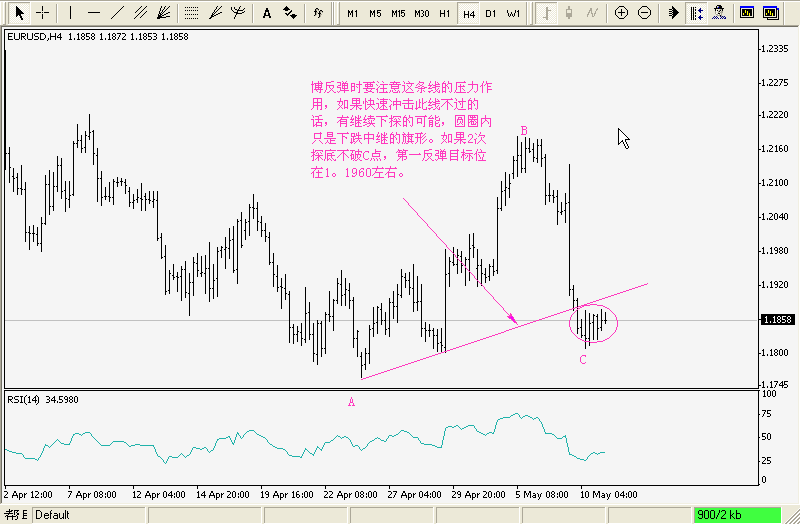
Task: Click the Default profile status field
Action: 89,515
